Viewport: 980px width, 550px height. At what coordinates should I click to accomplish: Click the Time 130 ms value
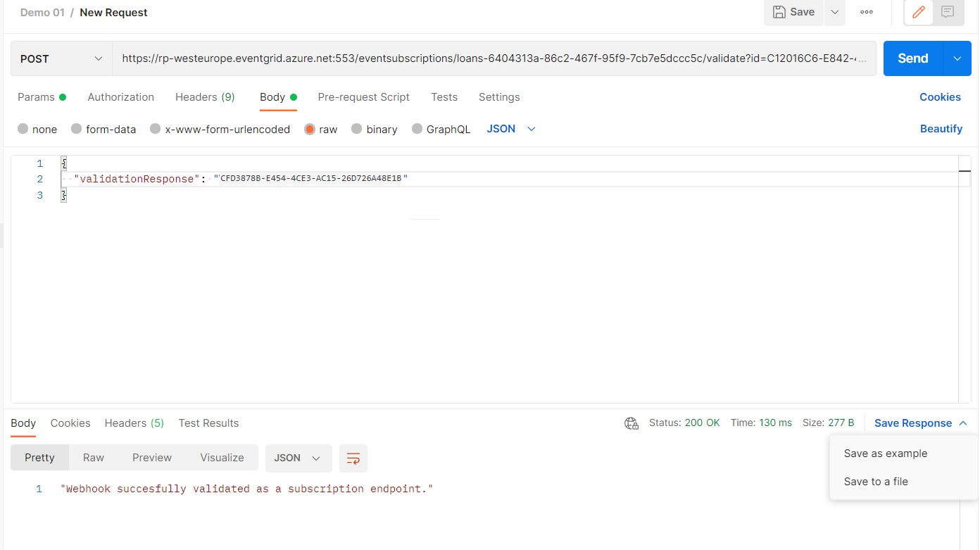coord(761,423)
